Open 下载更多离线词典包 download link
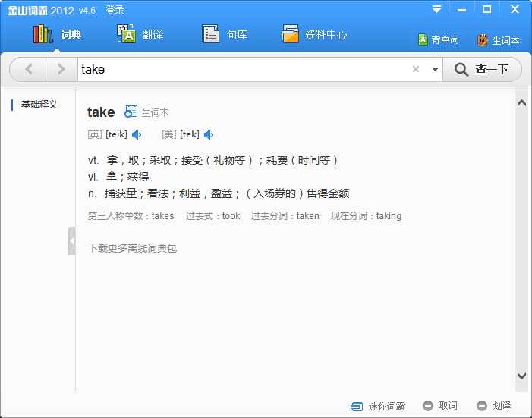The width and height of the screenshot is (532, 418). coord(132,248)
